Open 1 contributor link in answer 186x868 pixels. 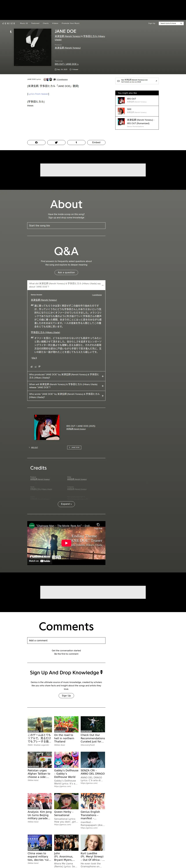[x=97, y=295]
